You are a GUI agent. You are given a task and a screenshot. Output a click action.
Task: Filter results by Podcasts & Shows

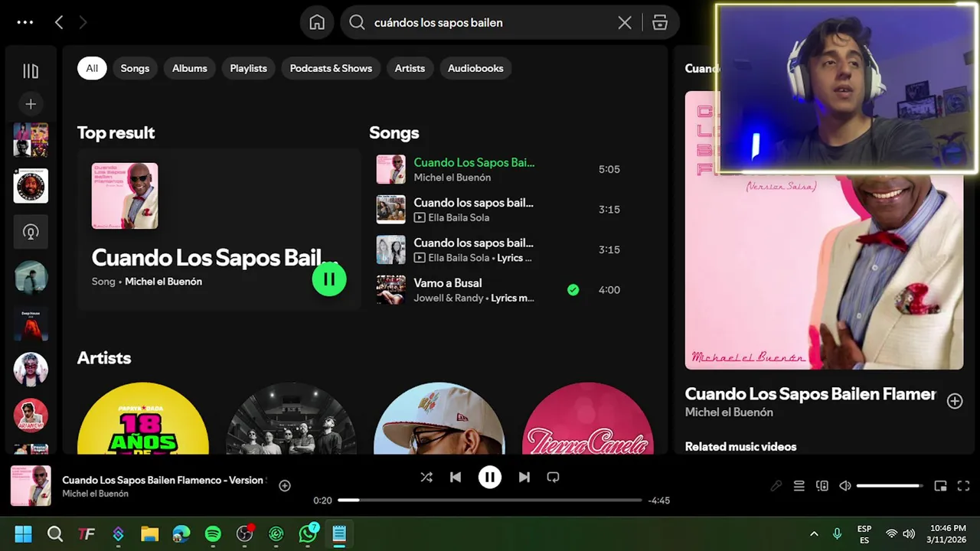331,68
